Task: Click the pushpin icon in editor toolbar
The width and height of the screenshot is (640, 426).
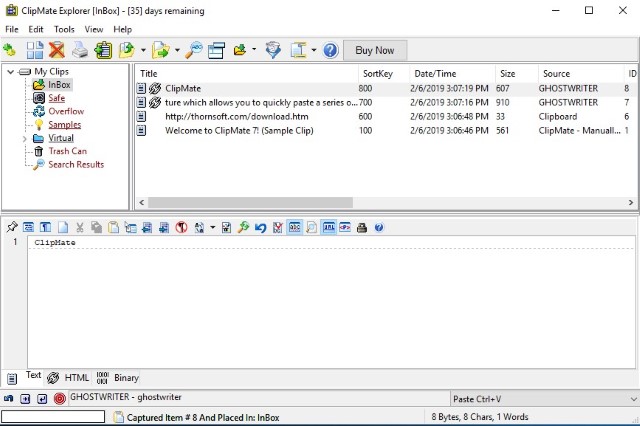Action: pos(12,227)
